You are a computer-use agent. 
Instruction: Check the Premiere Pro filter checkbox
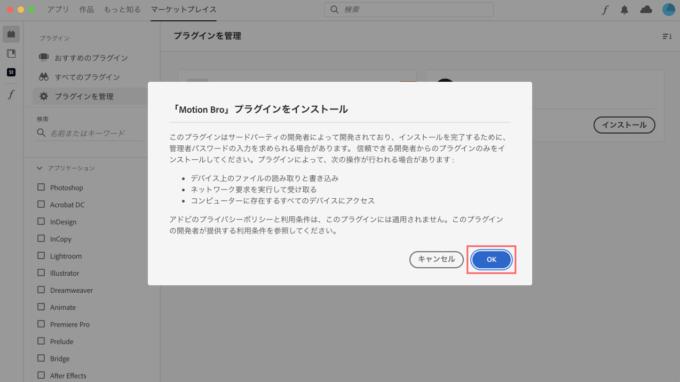(x=41, y=324)
